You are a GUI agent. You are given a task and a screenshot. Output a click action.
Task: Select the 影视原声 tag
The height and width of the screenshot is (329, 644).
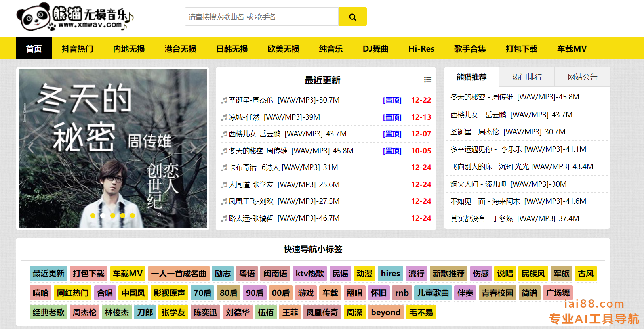point(169,293)
